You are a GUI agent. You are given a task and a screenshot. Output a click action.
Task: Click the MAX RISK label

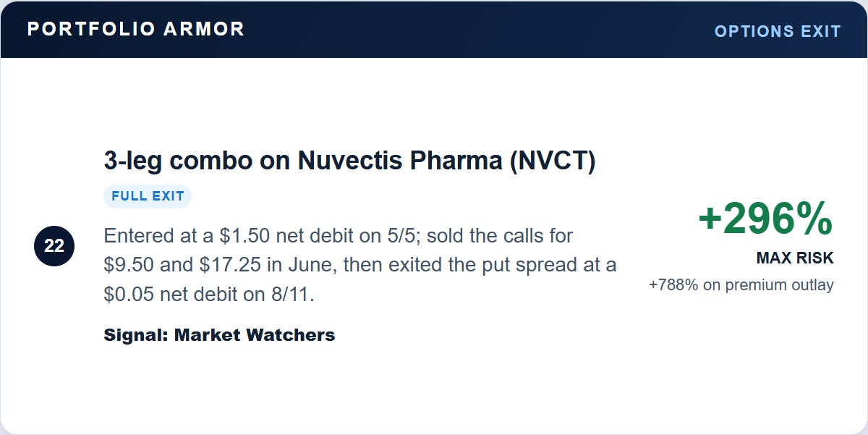pos(795,258)
